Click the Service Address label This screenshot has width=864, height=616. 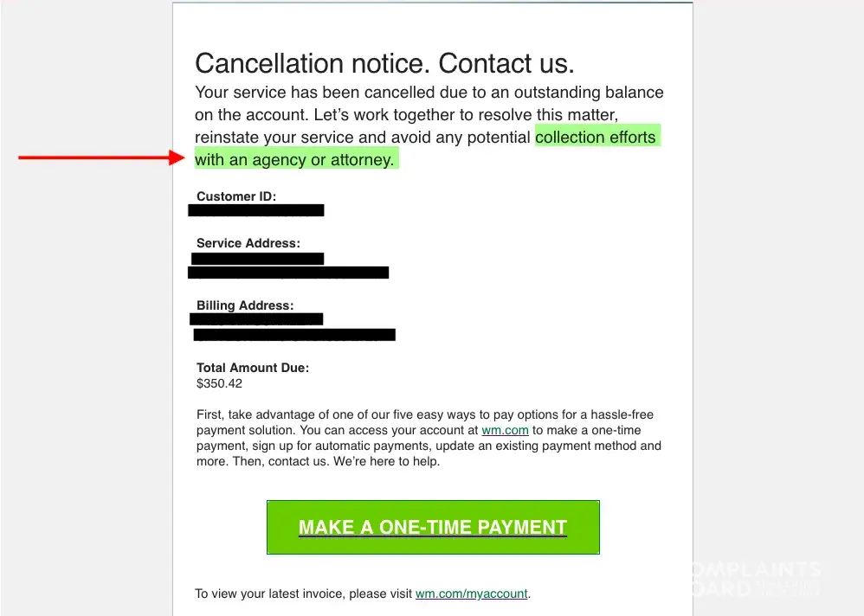248,243
